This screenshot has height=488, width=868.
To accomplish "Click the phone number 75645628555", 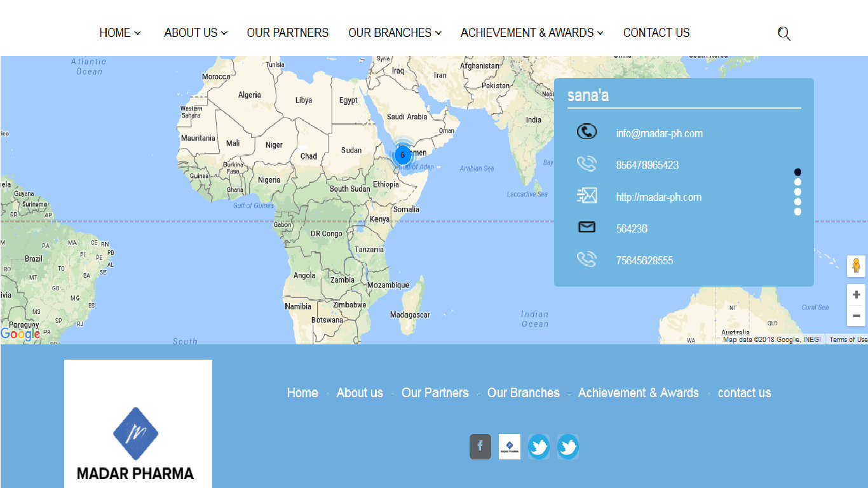I will 644,261.
